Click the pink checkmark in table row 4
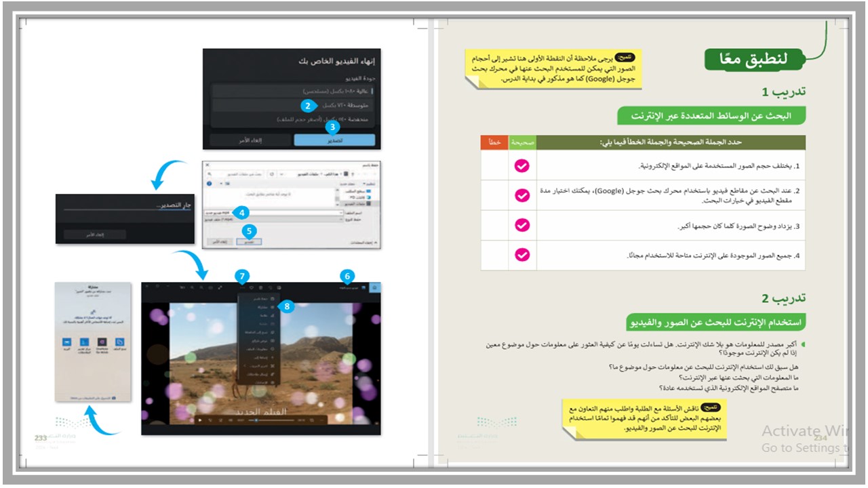 (x=522, y=255)
